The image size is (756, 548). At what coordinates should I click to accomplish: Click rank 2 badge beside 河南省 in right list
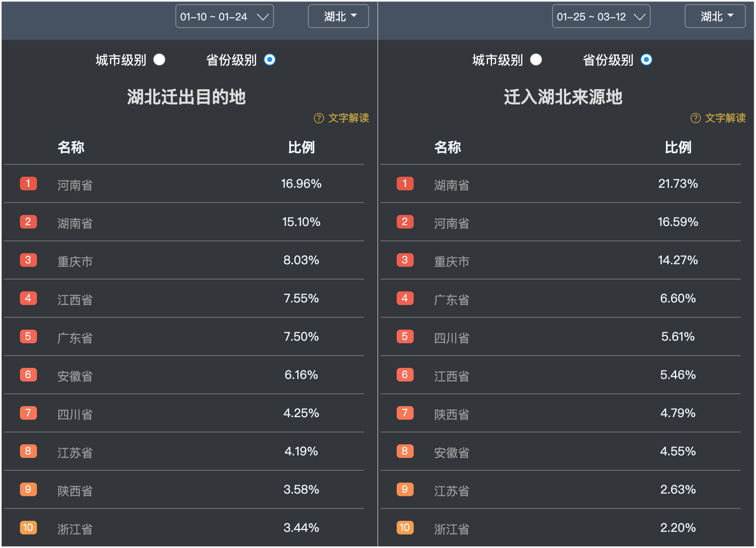[x=405, y=222]
